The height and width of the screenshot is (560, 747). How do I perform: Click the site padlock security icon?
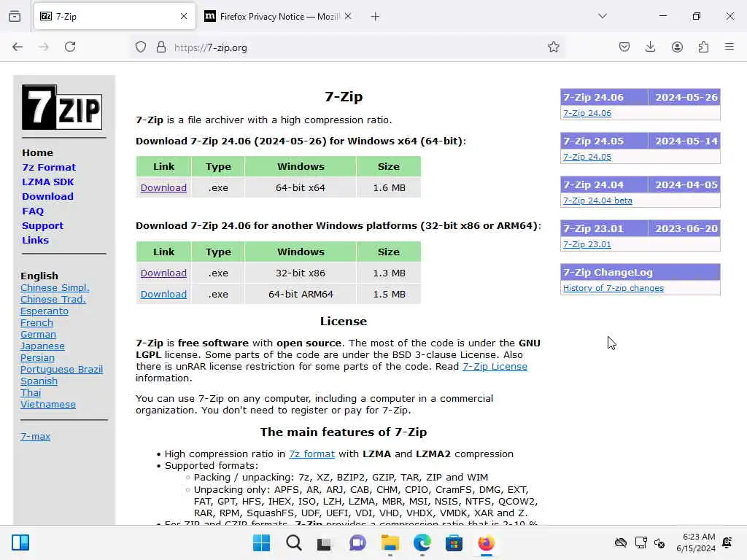(x=161, y=47)
